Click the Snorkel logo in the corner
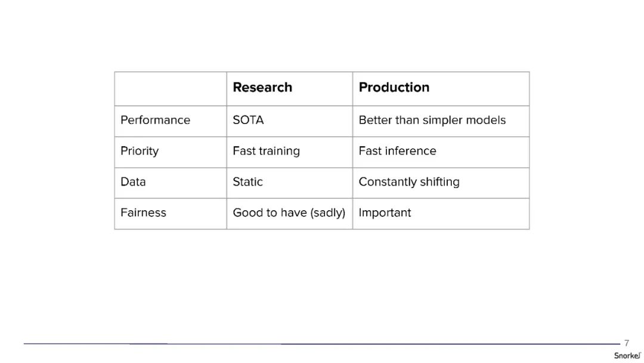Image resolution: width=644 pixels, height=363 pixels. click(x=627, y=355)
